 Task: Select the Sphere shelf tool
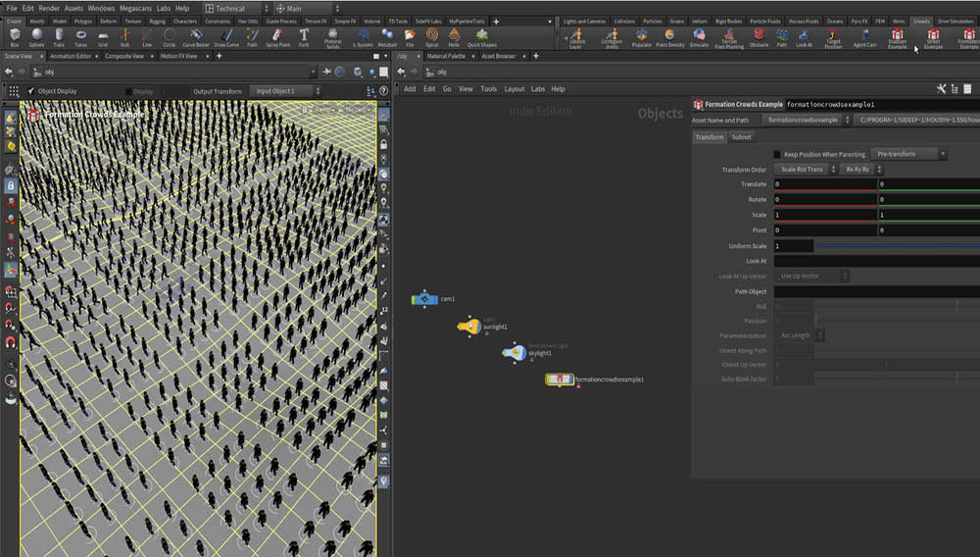pyautogui.click(x=35, y=36)
